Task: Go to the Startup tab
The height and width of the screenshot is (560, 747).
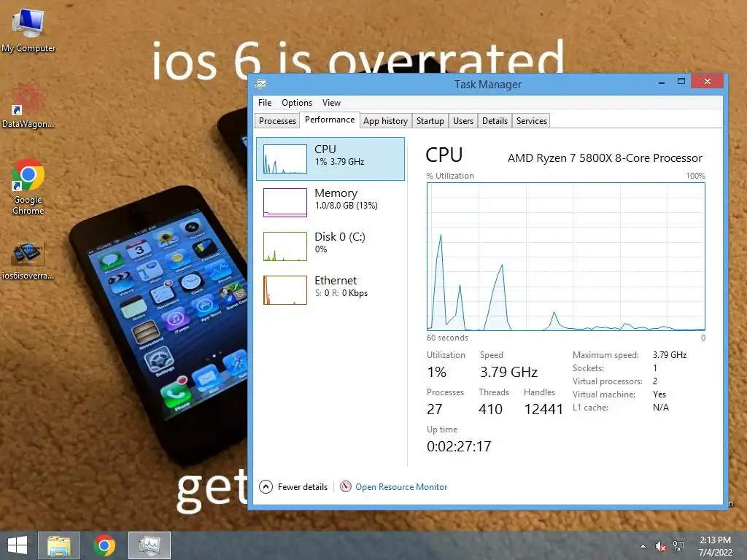Action: [x=430, y=121]
